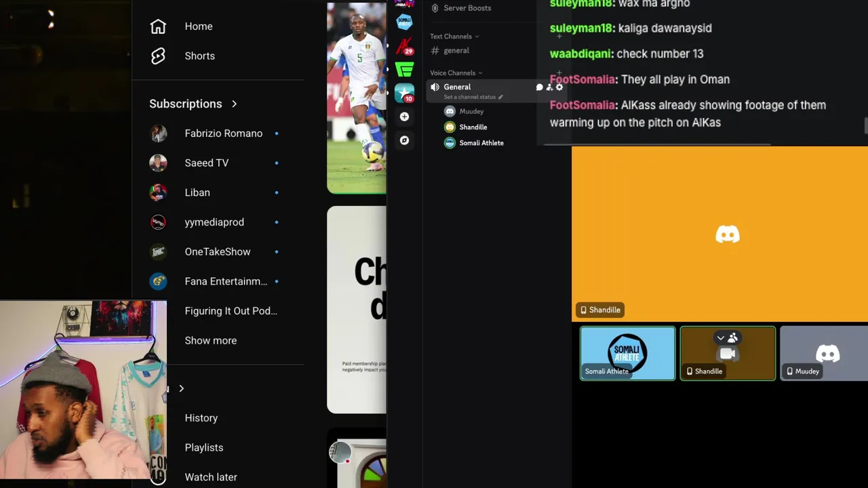Select OneTakeShow subscription
The image size is (868, 488).
217,251
